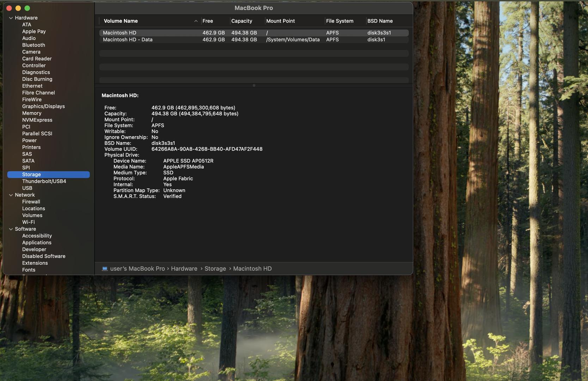Select Developer item

click(x=34, y=249)
